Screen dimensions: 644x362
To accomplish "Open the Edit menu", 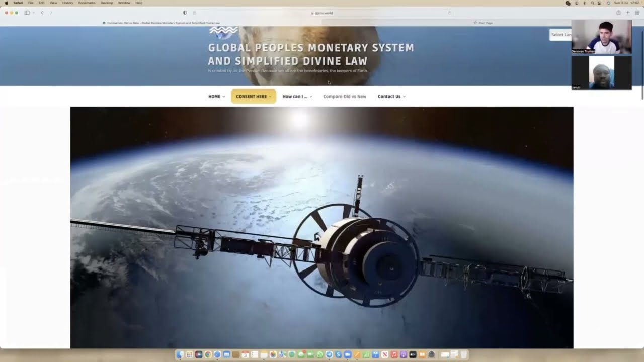I will point(42,3).
